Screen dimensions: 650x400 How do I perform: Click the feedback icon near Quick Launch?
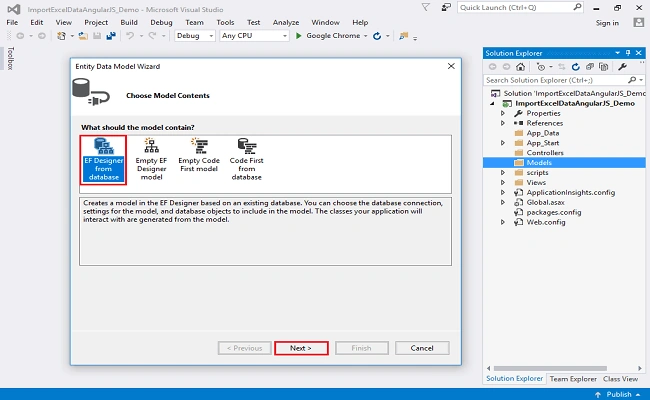(x=446, y=7)
